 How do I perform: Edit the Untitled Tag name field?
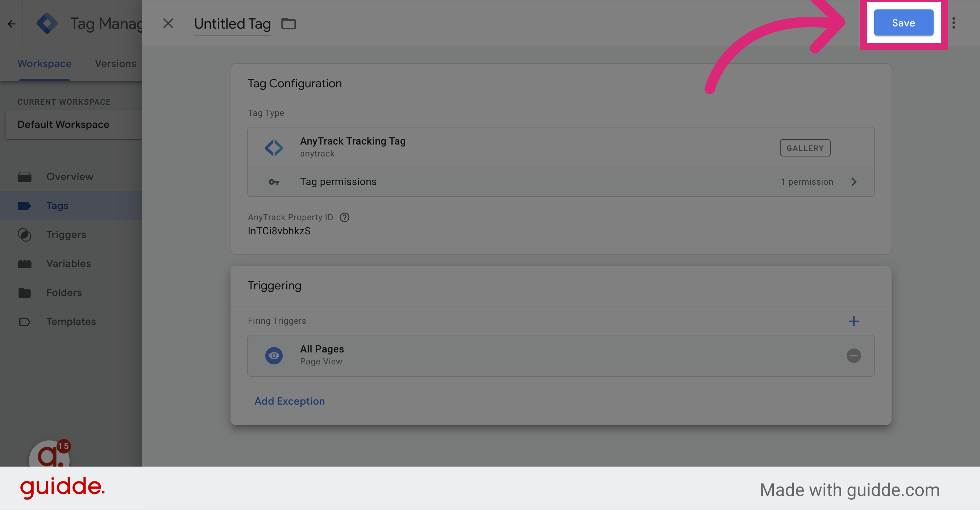pyautogui.click(x=232, y=24)
